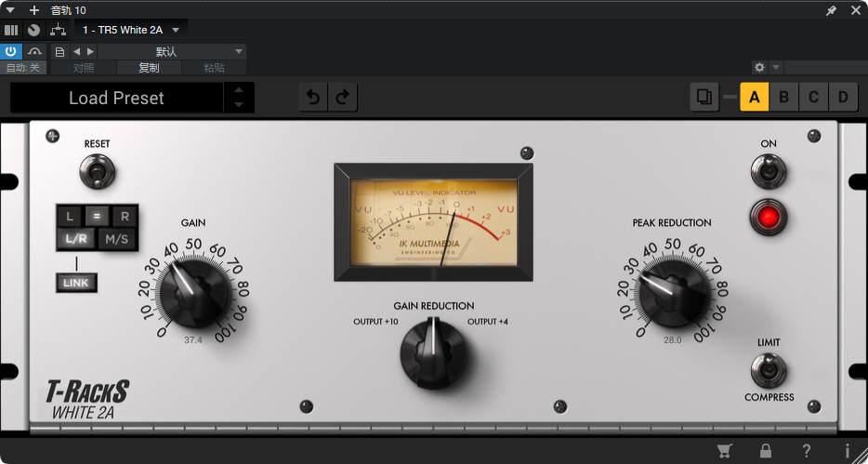The image size is (868, 464).
Task: Redo the last change
Action: 343,98
